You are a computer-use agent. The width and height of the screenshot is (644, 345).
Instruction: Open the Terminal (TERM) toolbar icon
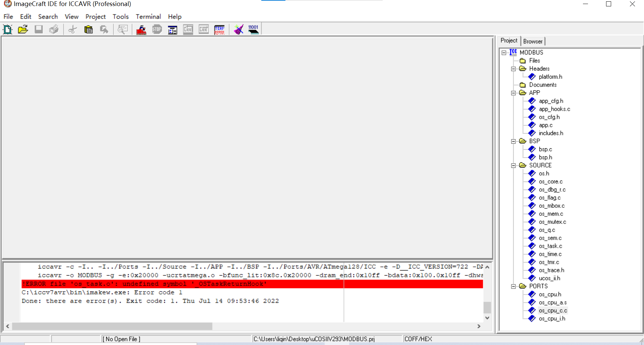pyautogui.click(x=219, y=30)
